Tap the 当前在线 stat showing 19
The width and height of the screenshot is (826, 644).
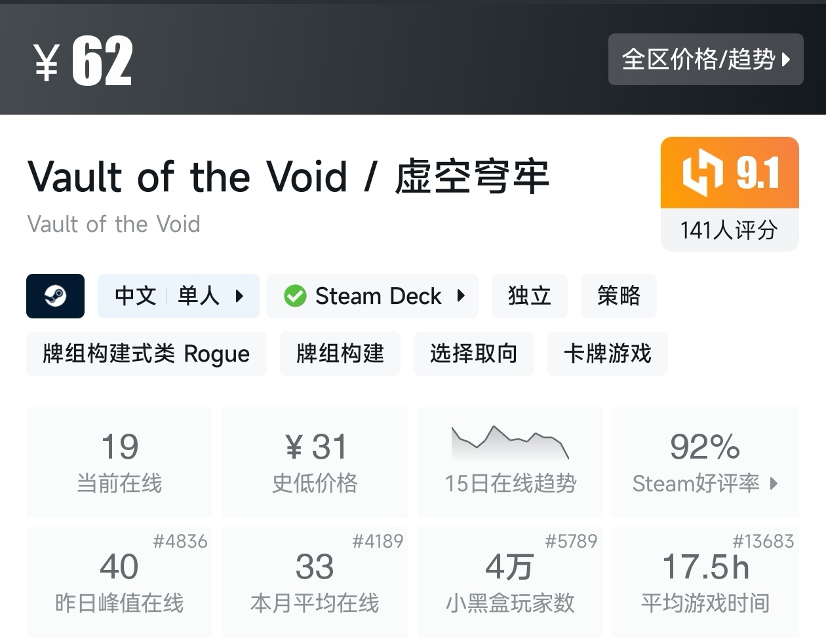coord(119,462)
